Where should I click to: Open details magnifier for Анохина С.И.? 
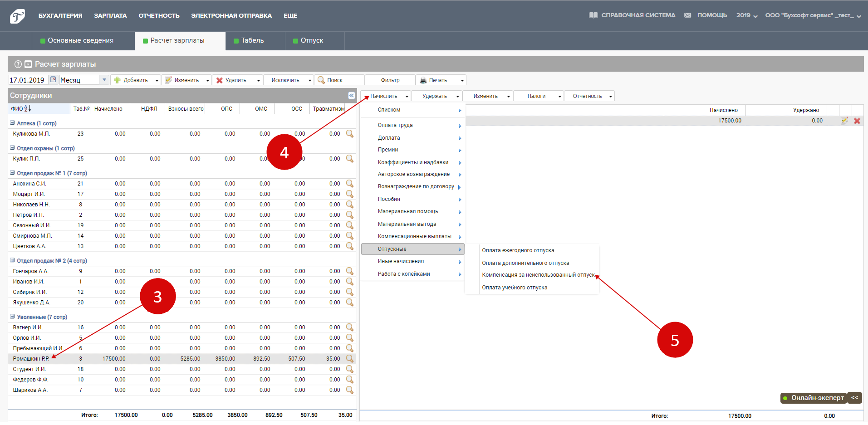(x=350, y=183)
